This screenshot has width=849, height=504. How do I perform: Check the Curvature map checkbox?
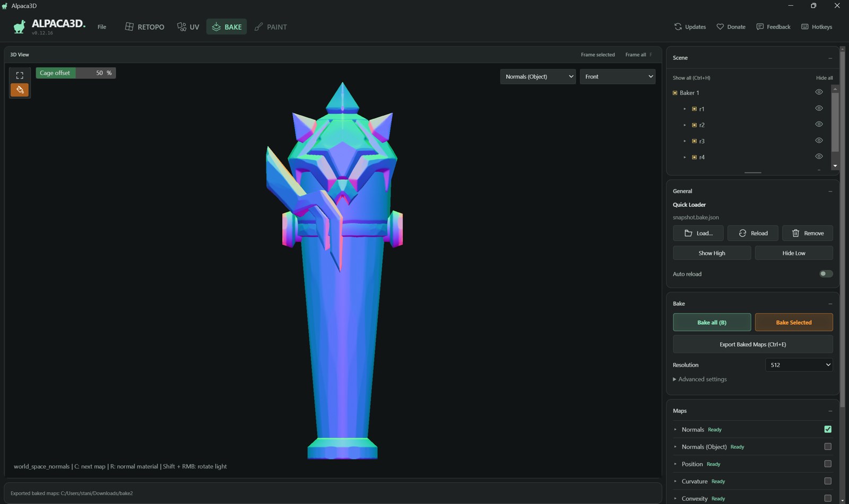828,481
